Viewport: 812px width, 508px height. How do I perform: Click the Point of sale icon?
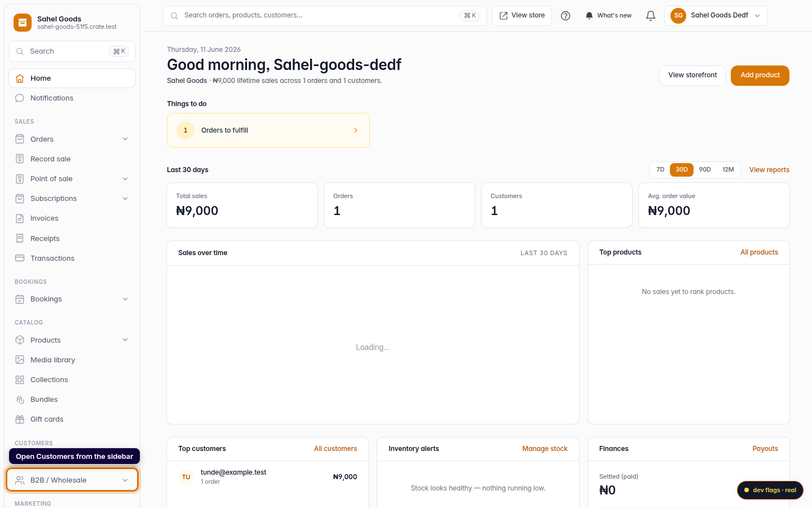pyautogui.click(x=20, y=179)
